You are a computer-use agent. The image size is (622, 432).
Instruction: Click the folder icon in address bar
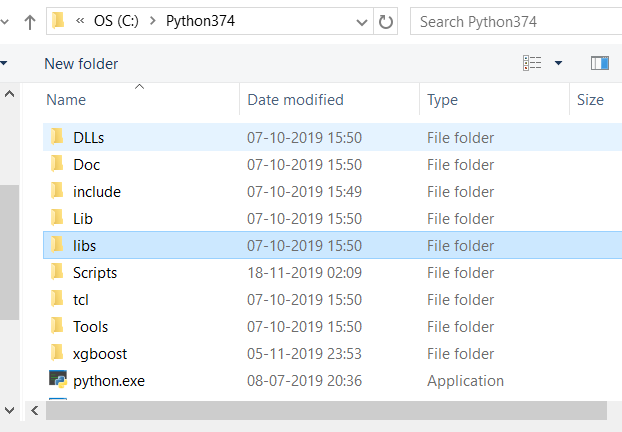58,20
